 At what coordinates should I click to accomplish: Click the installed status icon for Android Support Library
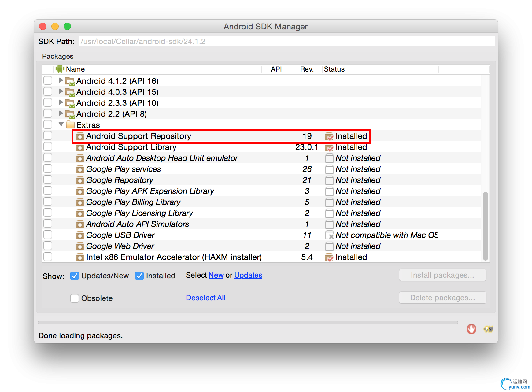click(x=329, y=147)
